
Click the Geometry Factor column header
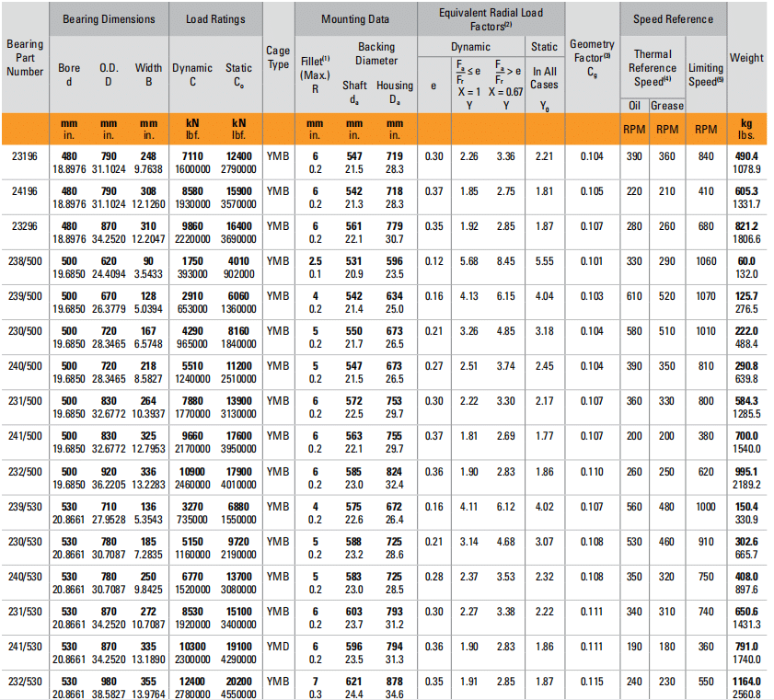pyautogui.click(x=592, y=58)
